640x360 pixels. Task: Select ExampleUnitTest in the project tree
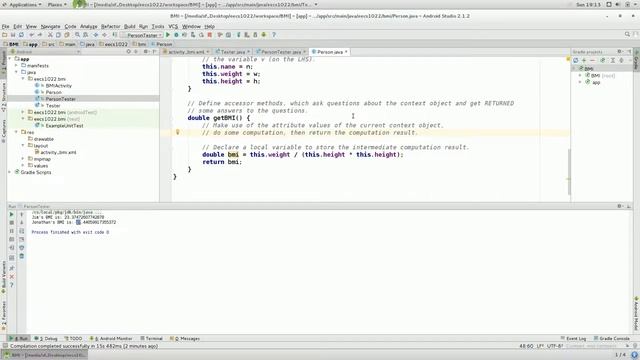coord(64,126)
